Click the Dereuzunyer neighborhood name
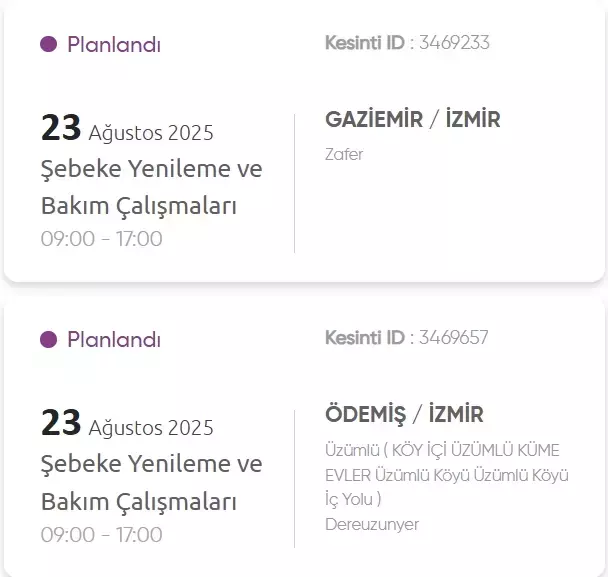 click(372, 524)
